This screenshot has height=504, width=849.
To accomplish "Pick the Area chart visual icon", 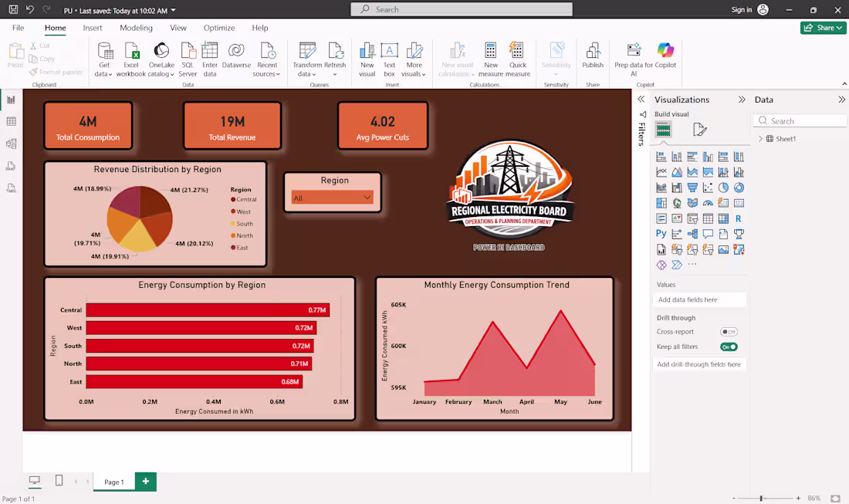I will point(677,172).
